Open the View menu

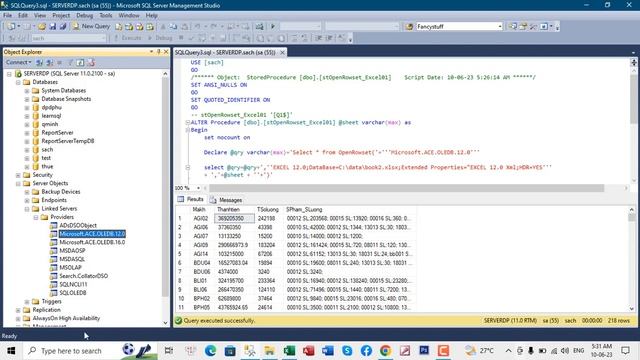click(40, 16)
